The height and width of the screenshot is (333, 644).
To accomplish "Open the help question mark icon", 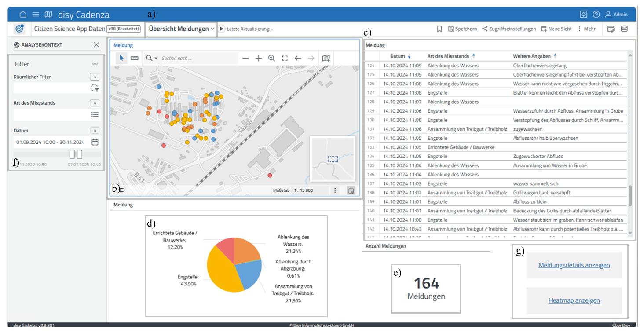I will [x=596, y=14].
